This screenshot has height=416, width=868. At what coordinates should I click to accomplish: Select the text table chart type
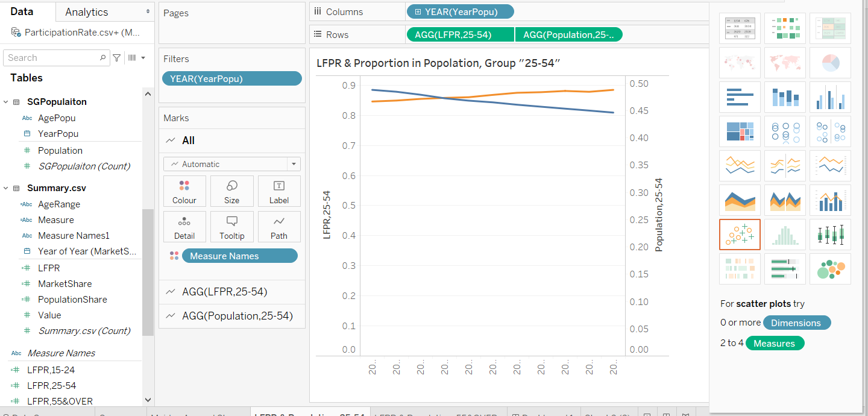[740, 28]
